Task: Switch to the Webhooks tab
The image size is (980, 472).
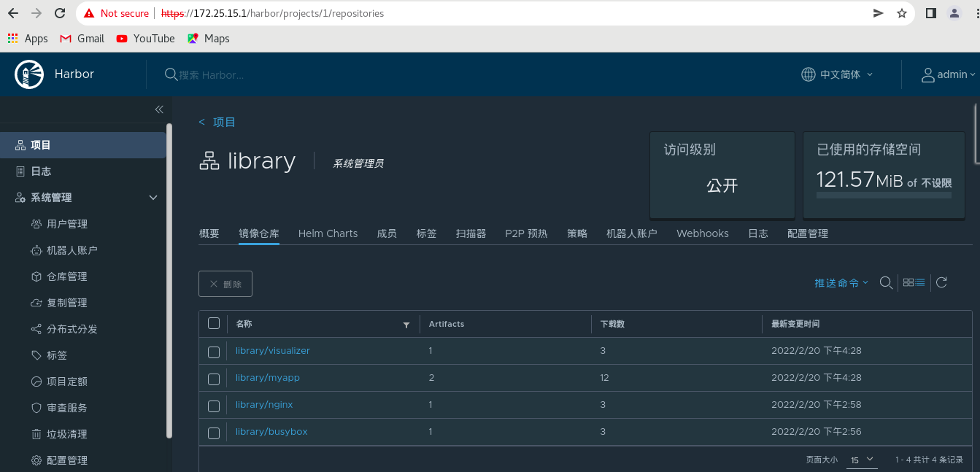Action: coord(703,233)
